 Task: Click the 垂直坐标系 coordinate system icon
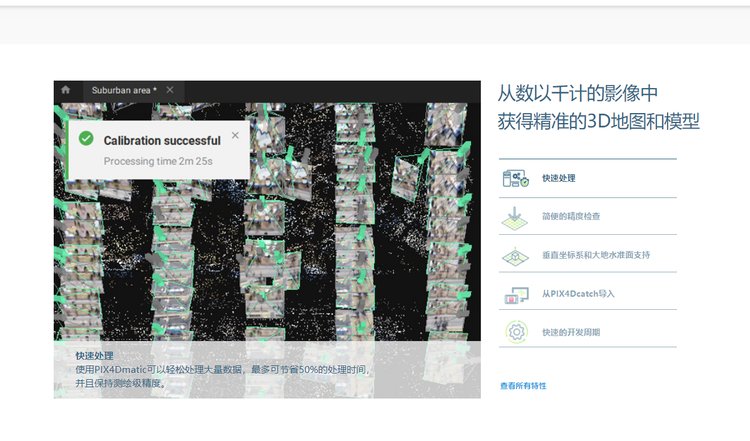[515, 255]
